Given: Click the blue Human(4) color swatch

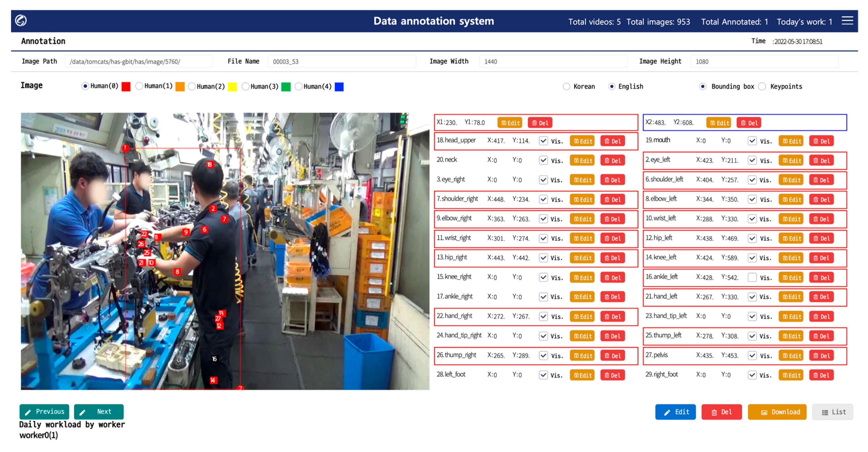Looking at the screenshot, I should tap(339, 87).
